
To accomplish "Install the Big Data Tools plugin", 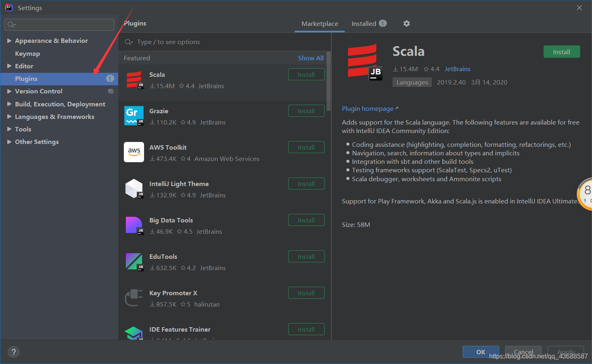I will coord(306,220).
